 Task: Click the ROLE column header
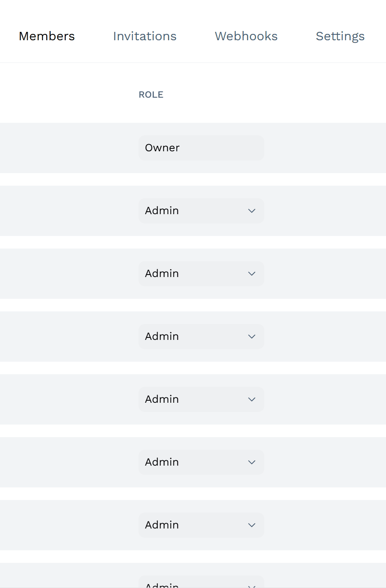pos(151,95)
